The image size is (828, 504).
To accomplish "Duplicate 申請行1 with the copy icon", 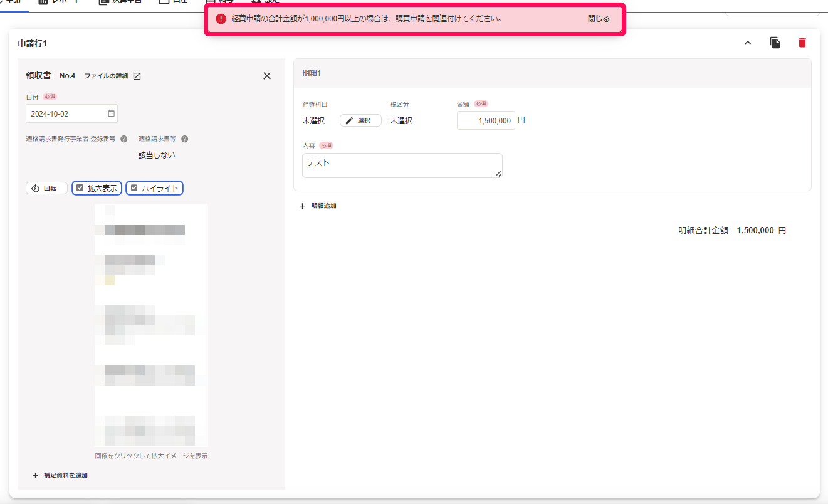I will (x=775, y=43).
